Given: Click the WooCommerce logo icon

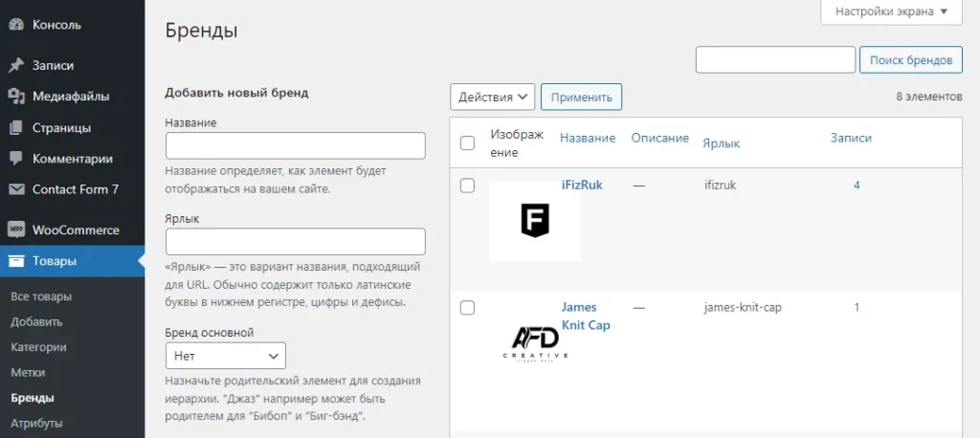Looking at the screenshot, I should pyautogui.click(x=17, y=230).
